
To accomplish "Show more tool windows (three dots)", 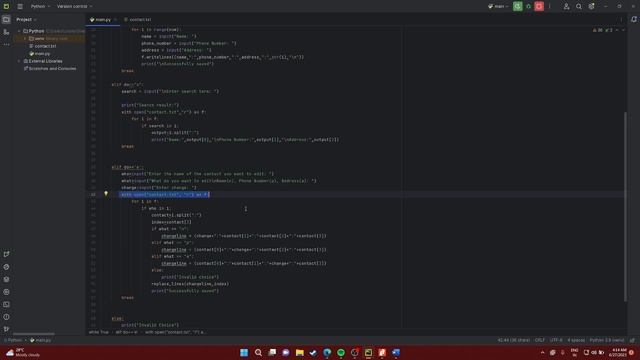I will pyautogui.click(x=6, y=44).
